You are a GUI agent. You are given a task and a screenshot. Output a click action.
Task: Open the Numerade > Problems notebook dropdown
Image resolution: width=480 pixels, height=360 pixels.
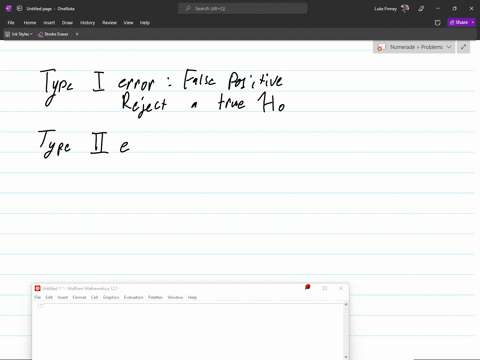(x=414, y=47)
